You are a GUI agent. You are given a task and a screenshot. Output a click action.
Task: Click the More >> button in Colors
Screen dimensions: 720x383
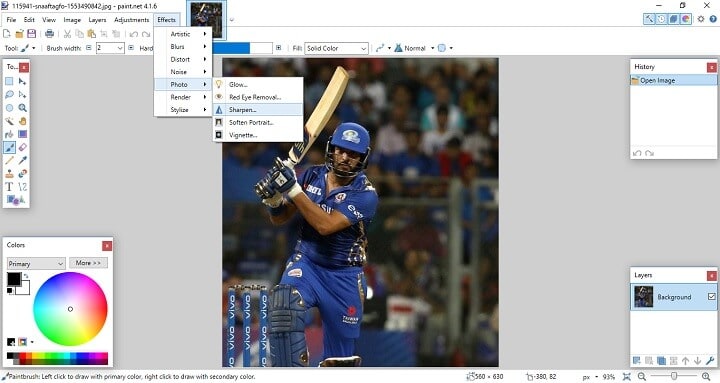(x=88, y=263)
